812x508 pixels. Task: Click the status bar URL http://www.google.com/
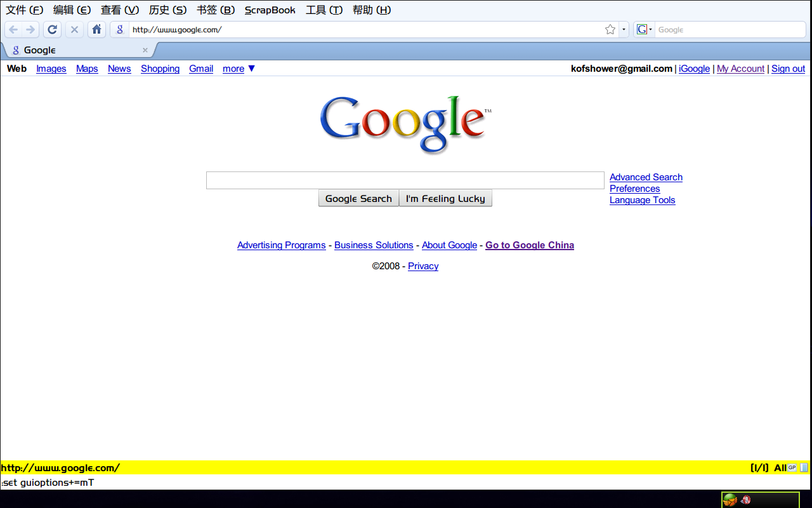point(60,468)
